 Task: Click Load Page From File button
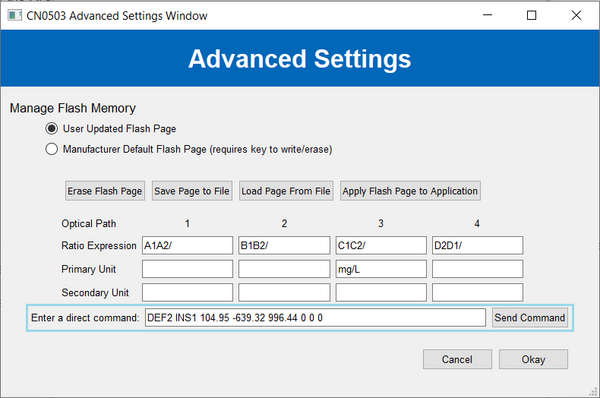[286, 191]
